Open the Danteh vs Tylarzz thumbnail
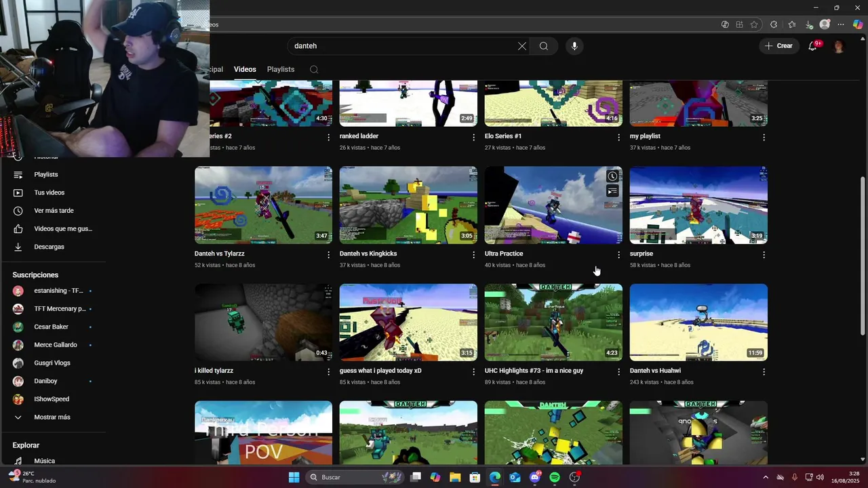868x488 pixels. [x=263, y=205]
